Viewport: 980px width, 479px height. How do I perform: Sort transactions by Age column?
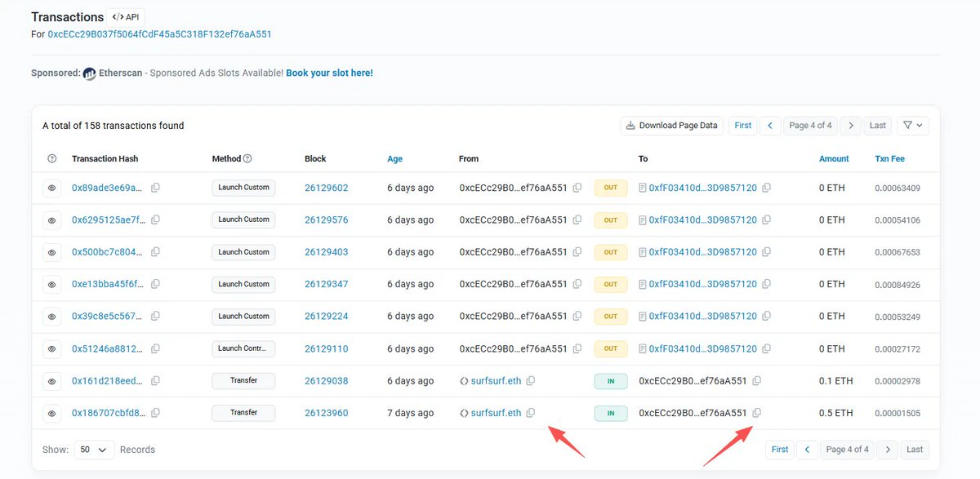[394, 159]
